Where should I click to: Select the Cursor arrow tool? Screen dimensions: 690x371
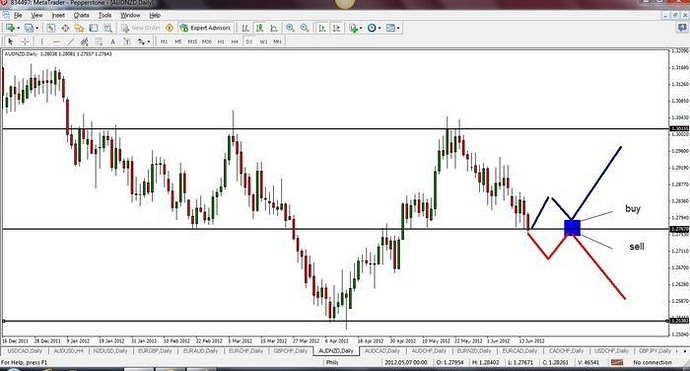(11, 41)
